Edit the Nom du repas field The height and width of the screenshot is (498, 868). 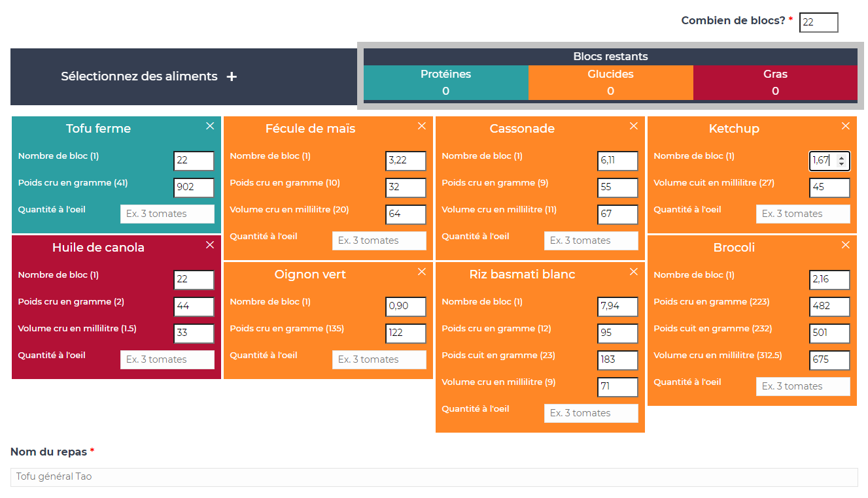tap(434, 477)
